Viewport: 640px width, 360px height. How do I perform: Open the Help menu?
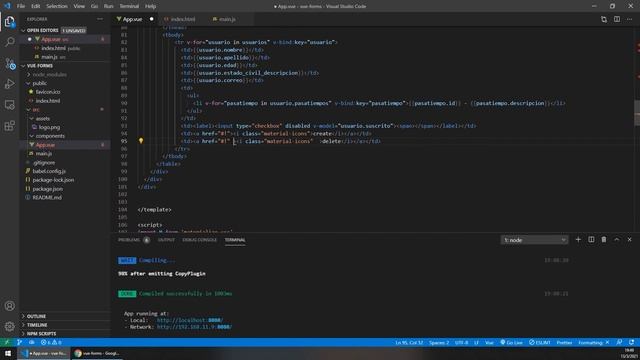(x=150, y=6)
